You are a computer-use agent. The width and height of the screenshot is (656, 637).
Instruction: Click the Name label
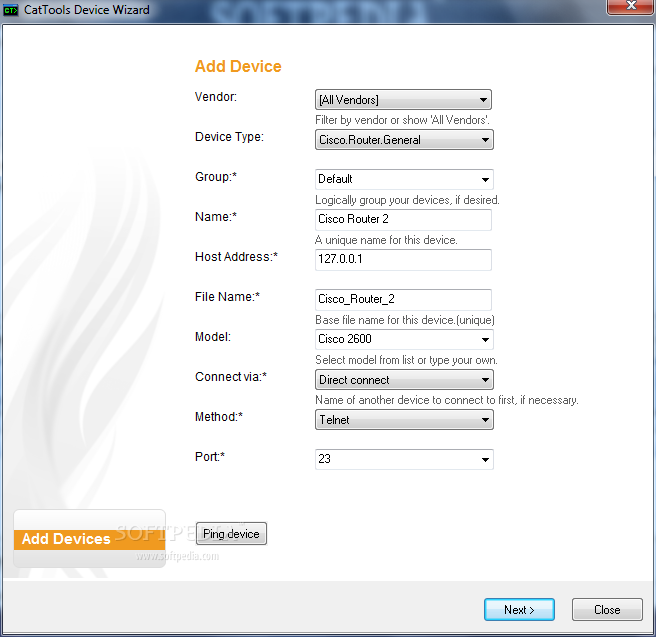click(x=216, y=217)
